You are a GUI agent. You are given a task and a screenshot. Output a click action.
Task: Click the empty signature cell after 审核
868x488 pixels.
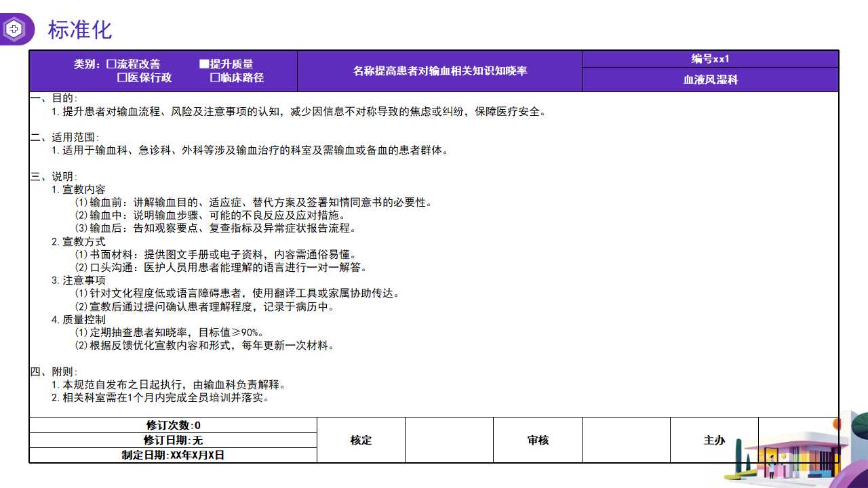click(626, 441)
